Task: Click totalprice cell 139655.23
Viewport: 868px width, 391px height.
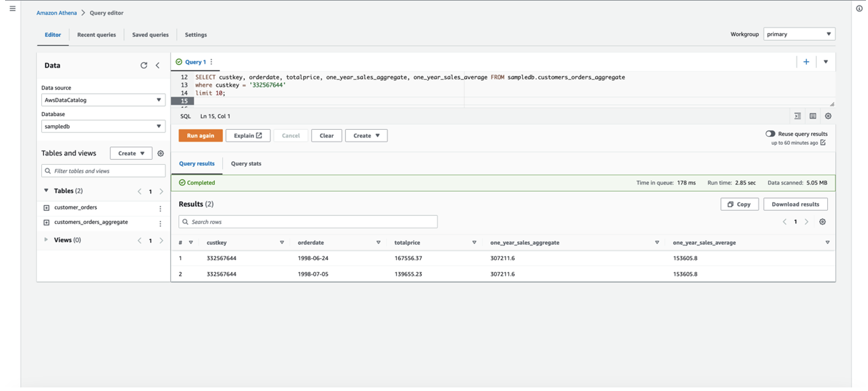Action: click(x=408, y=274)
